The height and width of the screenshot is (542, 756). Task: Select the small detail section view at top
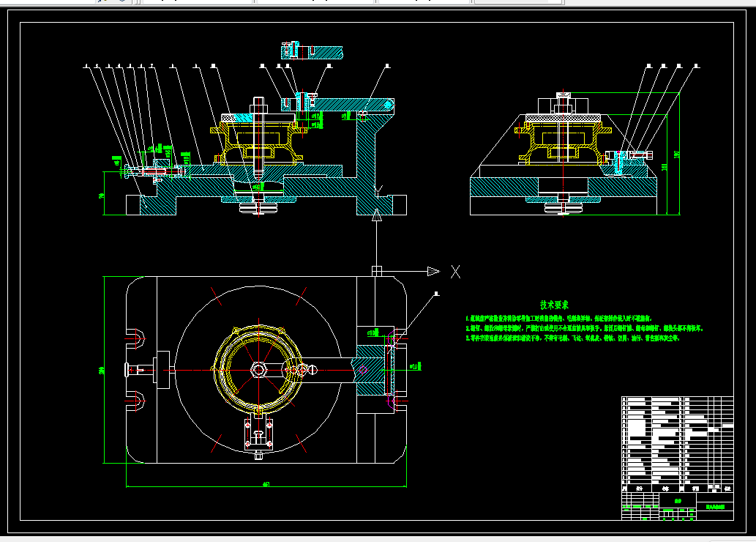(312, 51)
